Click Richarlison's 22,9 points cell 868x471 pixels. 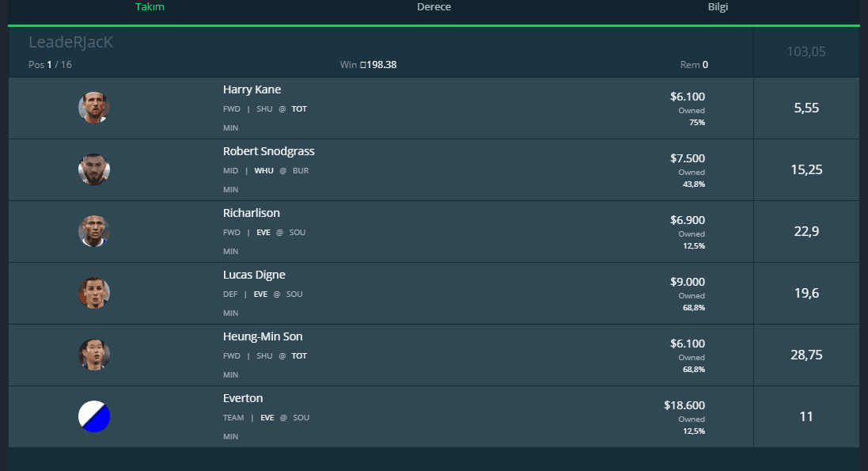[806, 232]
